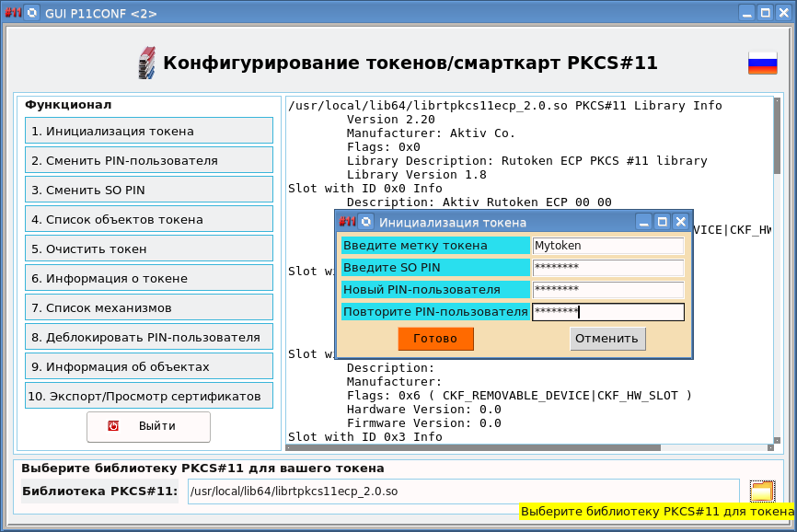Select 8. Деблокировать PIN-пользователя
Viewport: 797px width, 532px height.
click(149, 337)
